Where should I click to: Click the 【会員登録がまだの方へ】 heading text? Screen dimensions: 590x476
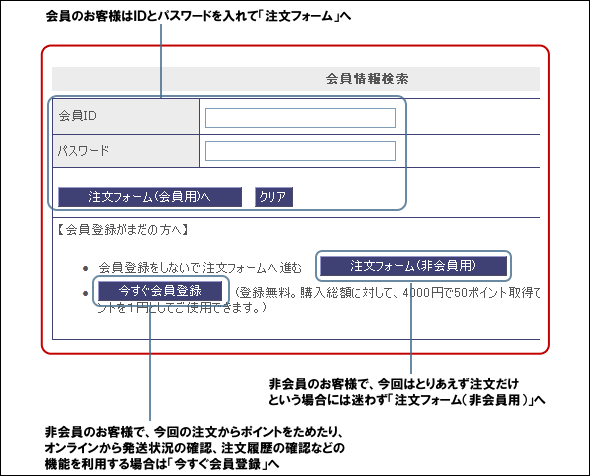[x=123, y=230]
